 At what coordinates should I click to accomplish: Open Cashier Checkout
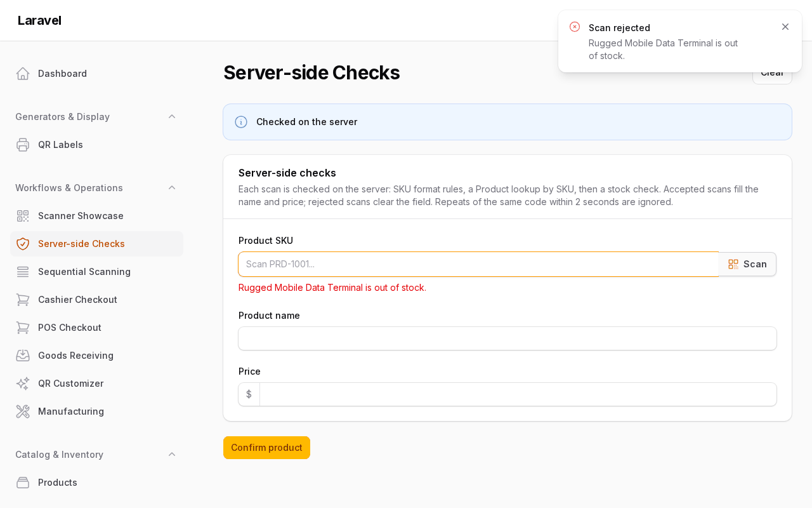(96, 300)
